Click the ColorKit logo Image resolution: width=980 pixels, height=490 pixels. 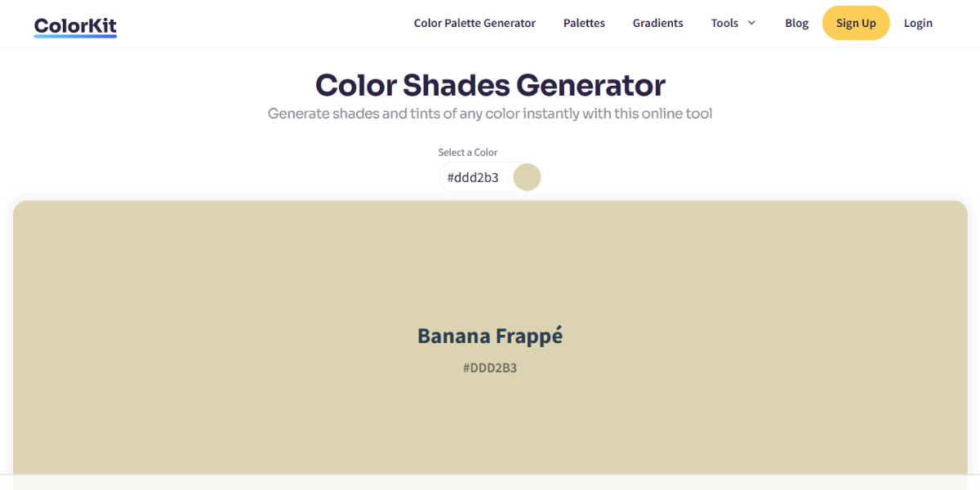point(74,24)
